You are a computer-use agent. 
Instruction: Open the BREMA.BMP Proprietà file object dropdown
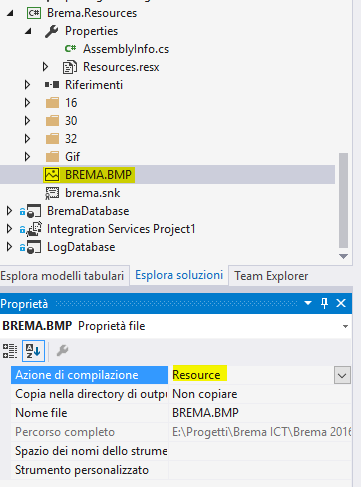[x=346, y=326]
